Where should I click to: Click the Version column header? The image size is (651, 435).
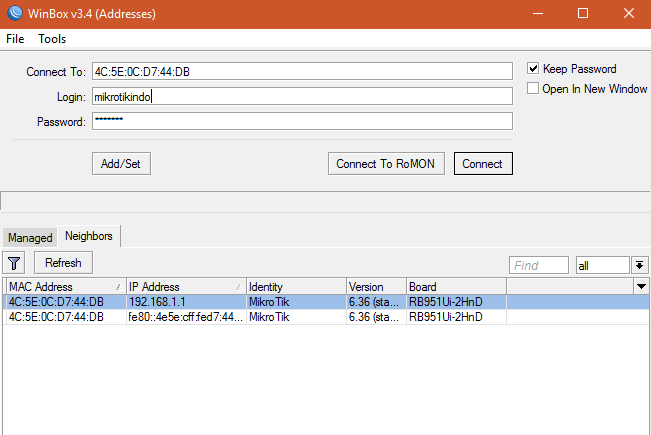376,286
